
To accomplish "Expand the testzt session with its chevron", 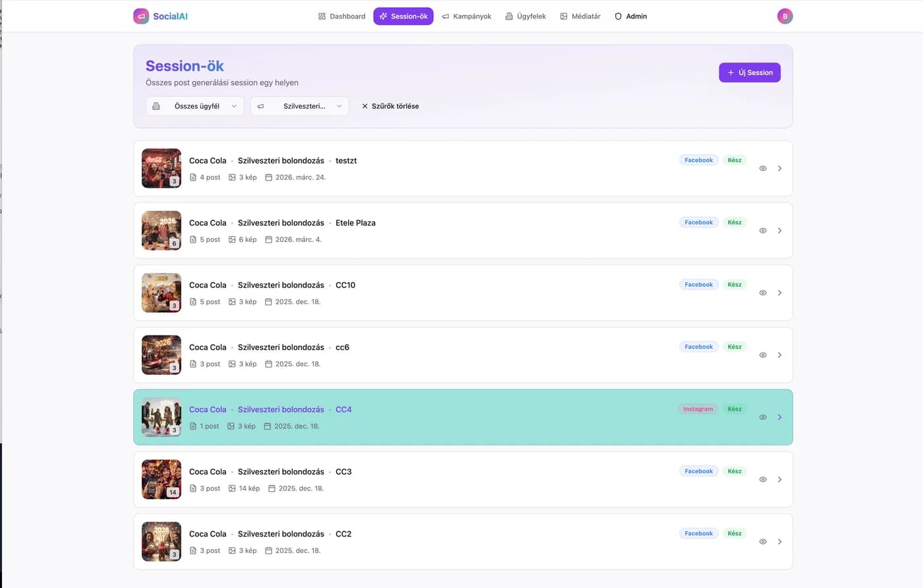I will coord(779,168).
